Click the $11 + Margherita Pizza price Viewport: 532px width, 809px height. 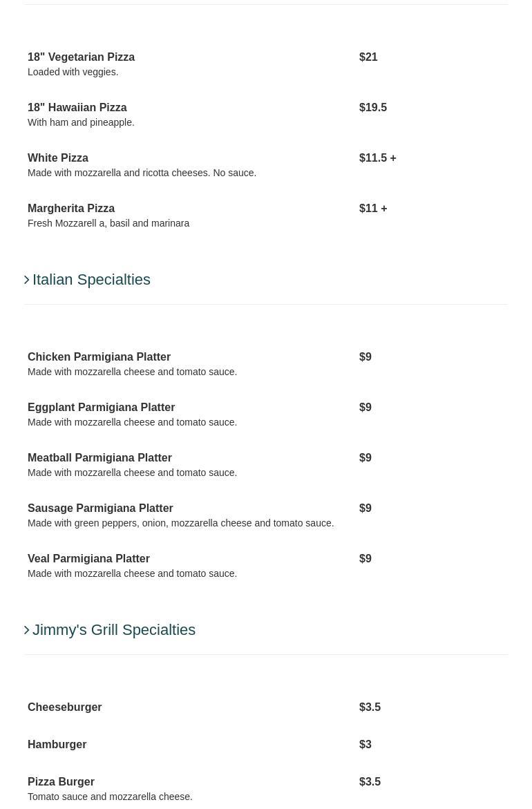point(373,209)
